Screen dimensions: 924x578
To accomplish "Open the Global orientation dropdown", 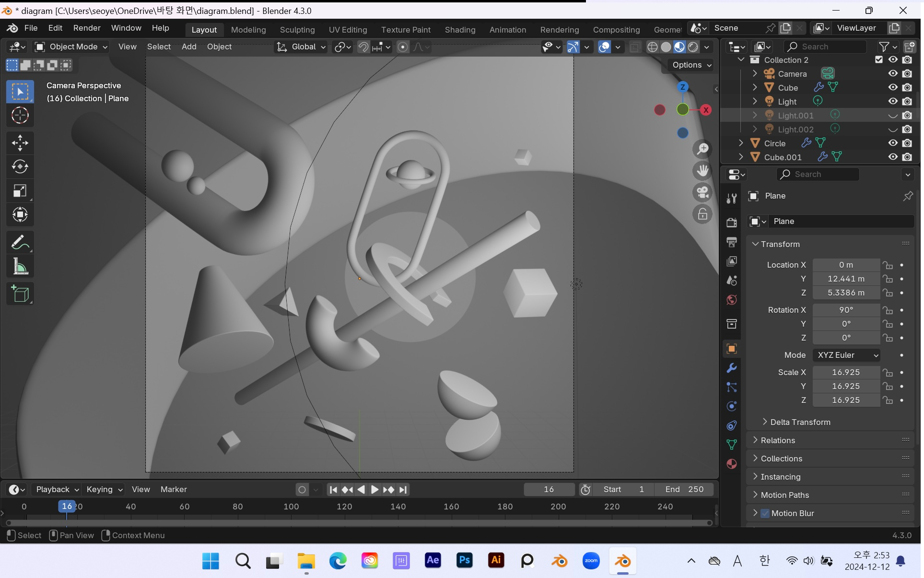I will pyautogui.click(x=301, y=47).
